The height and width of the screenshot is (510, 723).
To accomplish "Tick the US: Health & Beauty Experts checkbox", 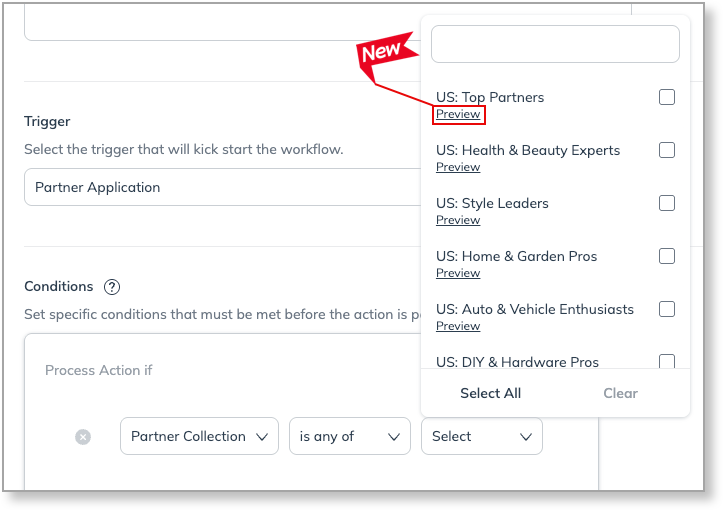I will point(667,150).
